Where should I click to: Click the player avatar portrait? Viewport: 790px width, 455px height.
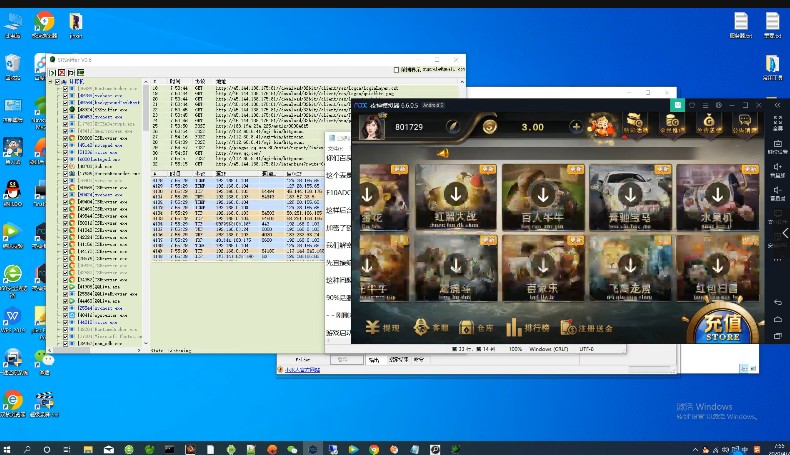[372, 127]
